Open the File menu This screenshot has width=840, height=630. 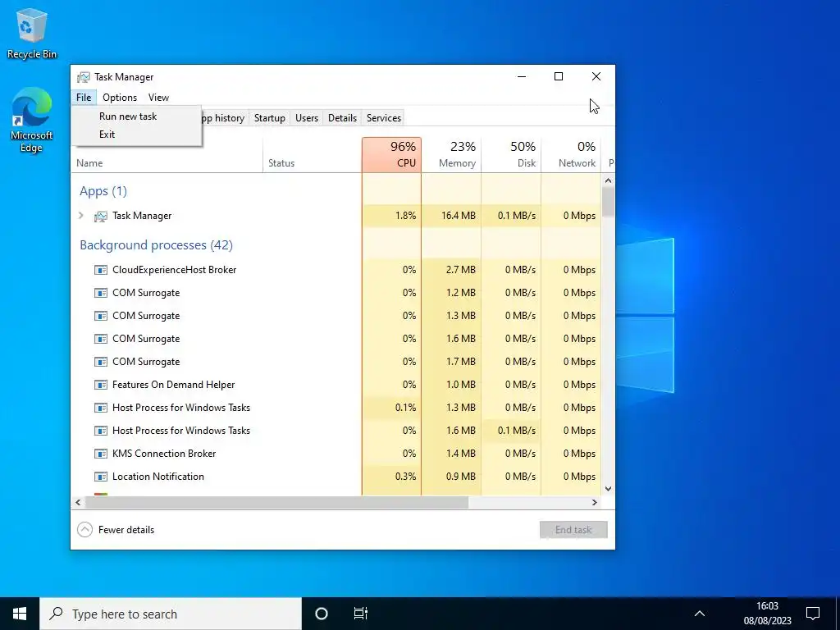84,98
